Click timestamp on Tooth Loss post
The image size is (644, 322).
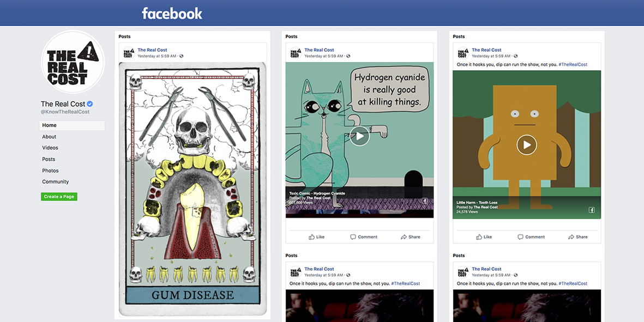(x=492, y=56)
